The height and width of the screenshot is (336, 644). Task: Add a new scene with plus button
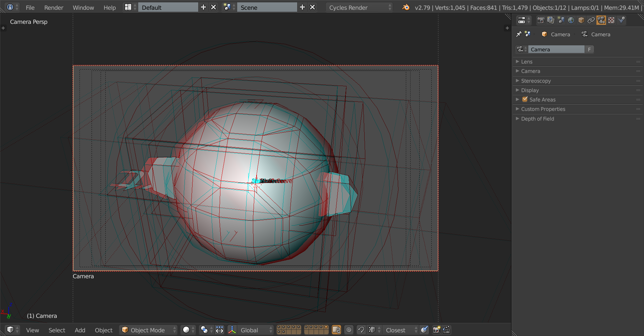tap(302, 7)
